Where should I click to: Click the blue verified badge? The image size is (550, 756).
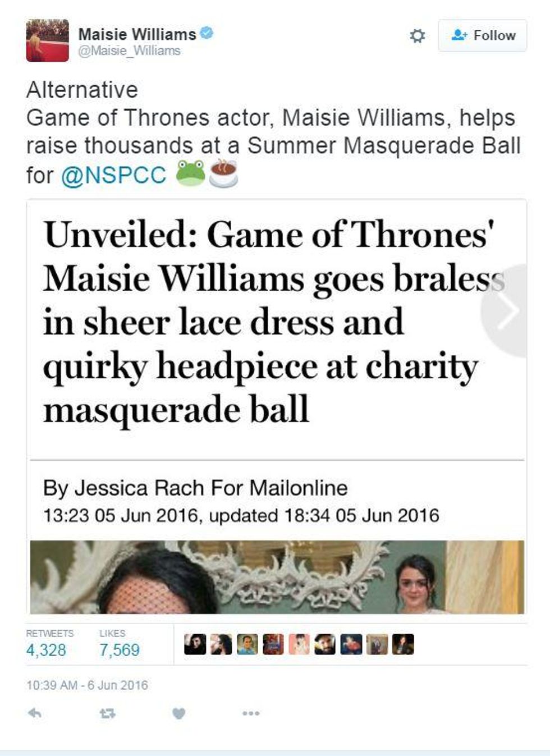click(207, 33)
